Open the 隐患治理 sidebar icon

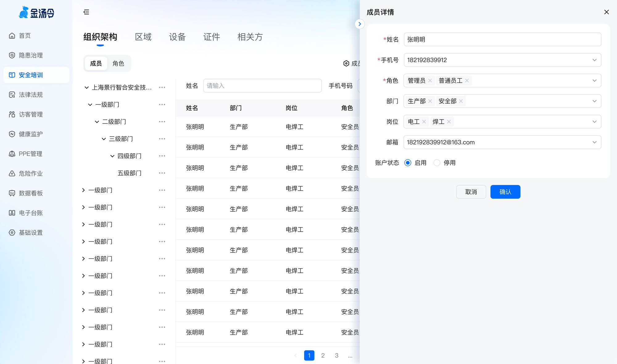[x=12, y=55]
